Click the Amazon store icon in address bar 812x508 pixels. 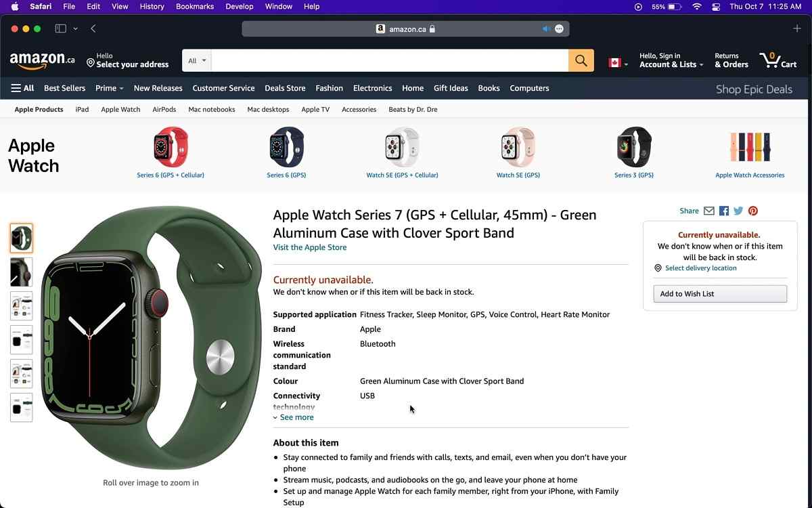(380, 29)
